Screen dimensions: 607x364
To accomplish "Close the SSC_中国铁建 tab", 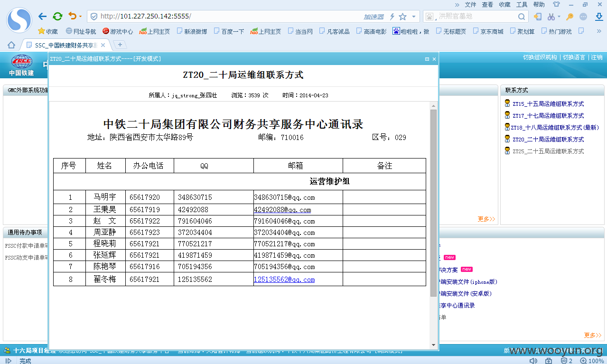I will tap(103, 45).
